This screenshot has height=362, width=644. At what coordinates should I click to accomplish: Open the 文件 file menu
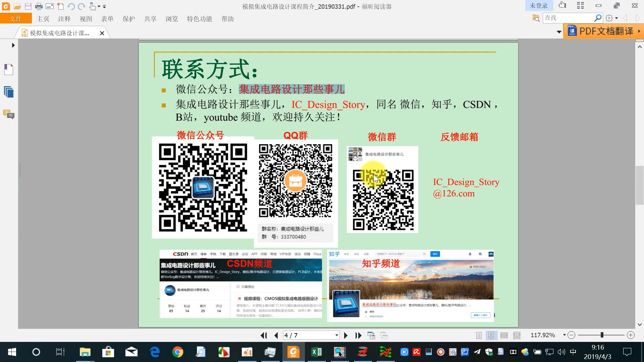tap(16, 19)
